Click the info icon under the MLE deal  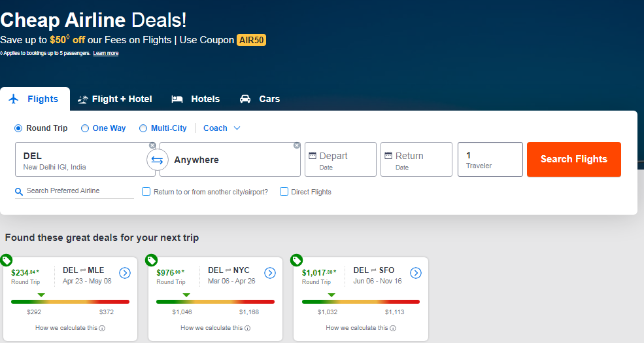pyautogui.click(x=102, y=329)
